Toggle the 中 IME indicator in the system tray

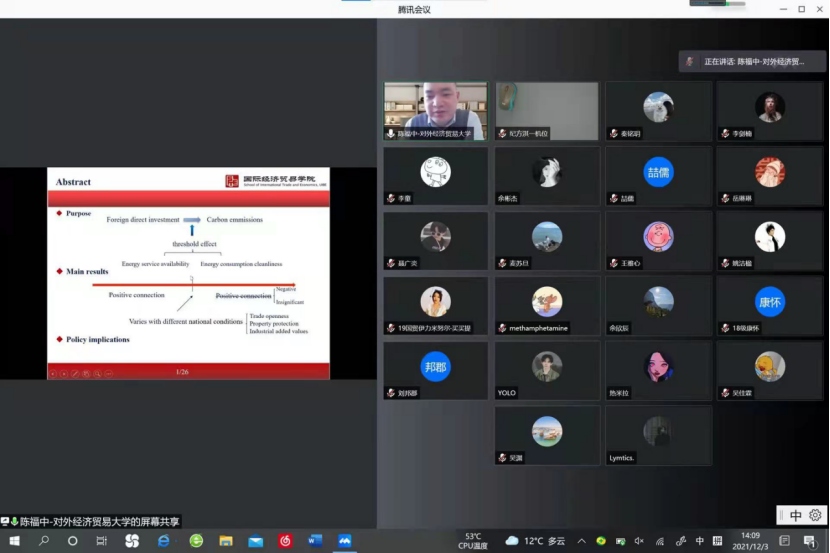point(700,541)
